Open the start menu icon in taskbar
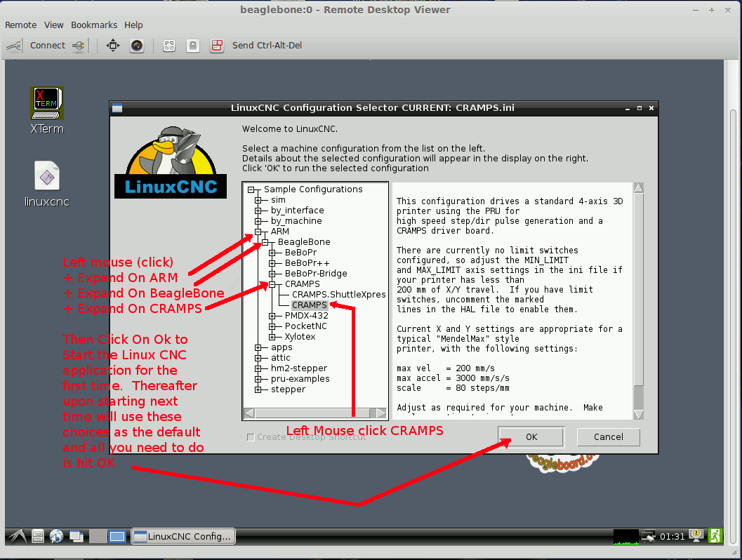 click(18, 536)
